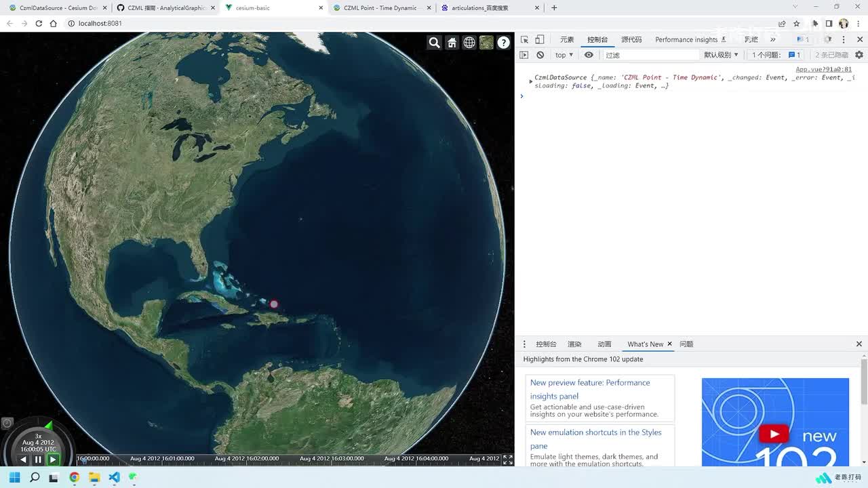Screen dimensions: 868x488
Task: Select the drawer 控制台 tab
Action: coord(546,344)
